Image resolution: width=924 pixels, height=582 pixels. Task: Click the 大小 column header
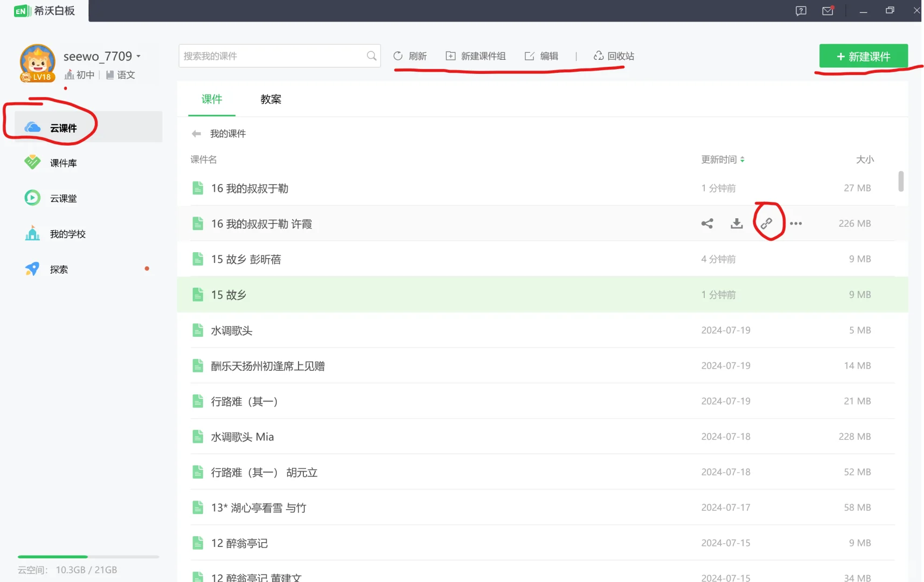point(865,160)
